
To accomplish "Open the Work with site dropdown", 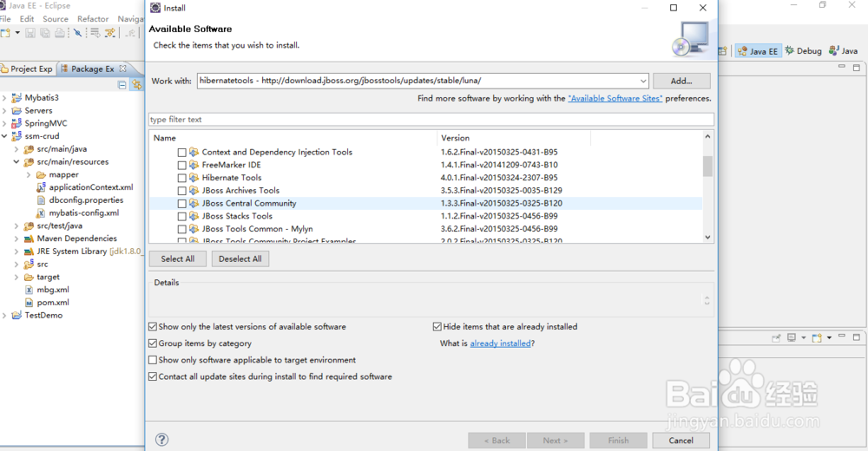I will click(x=642, y=81).
